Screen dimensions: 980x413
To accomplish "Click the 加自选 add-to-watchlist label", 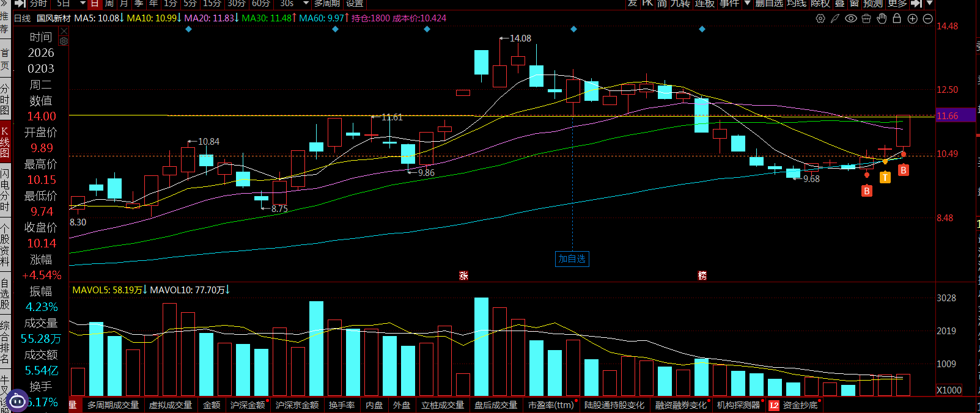I will pos(572,258).
